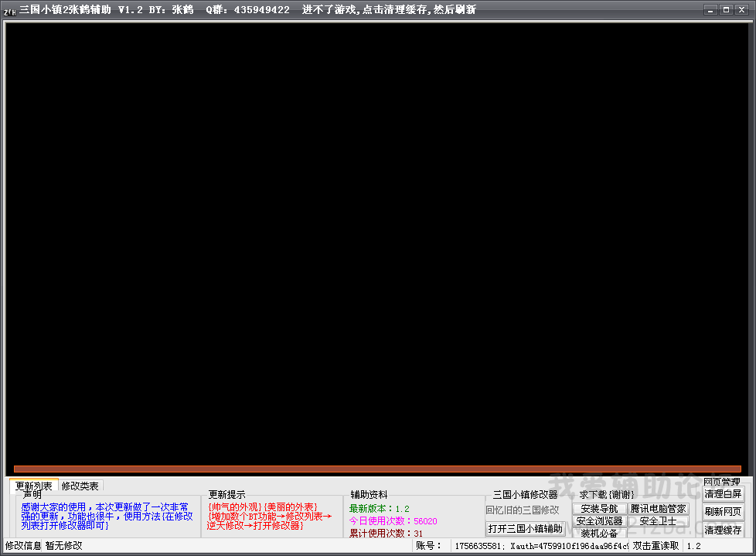Screen dimensions: 756x556
Task: Click 双击重读取 in the status bar
Action: tap(656, 546)
